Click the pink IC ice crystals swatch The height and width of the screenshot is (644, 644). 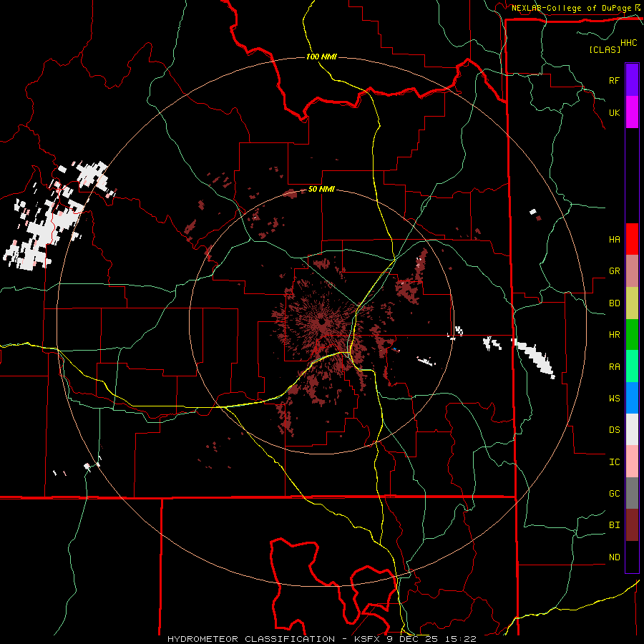click(x=632, y=462)
